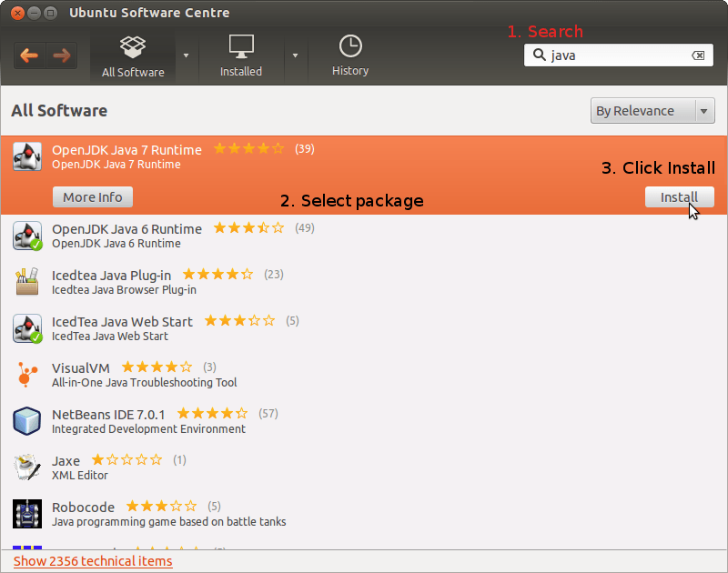
Task: Click More Info for OpenJDK Java 7 Runtime
Action: 93,197
